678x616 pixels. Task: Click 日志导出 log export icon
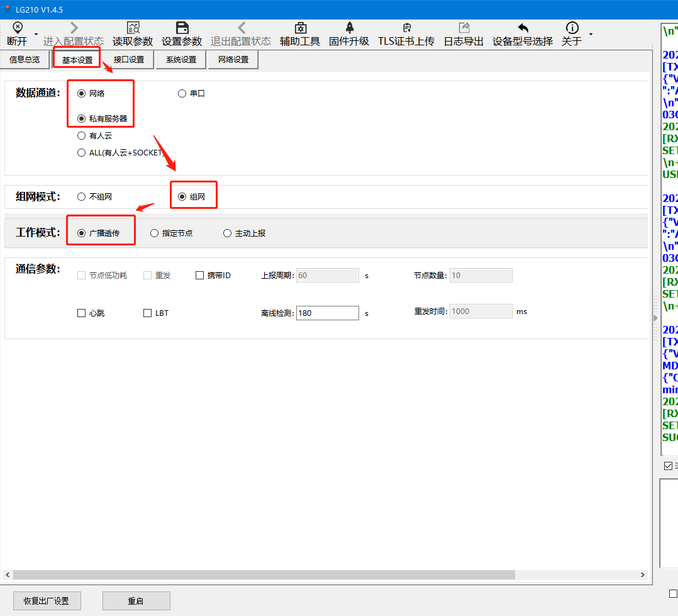click(x=464, y=28)
